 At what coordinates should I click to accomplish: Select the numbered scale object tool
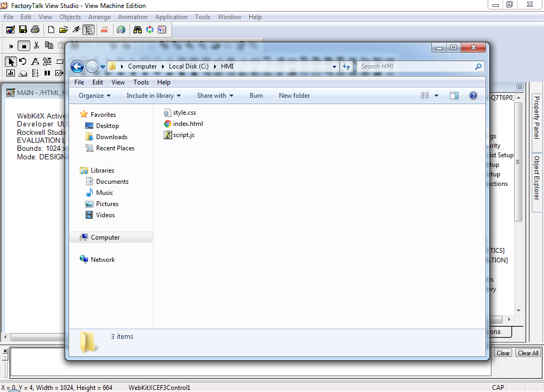[x=35, y=73]
